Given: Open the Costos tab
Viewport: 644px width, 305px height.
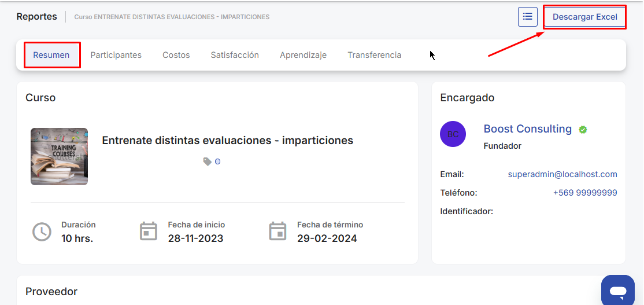Looking at the screenshot, I should (x=176, y=55).
